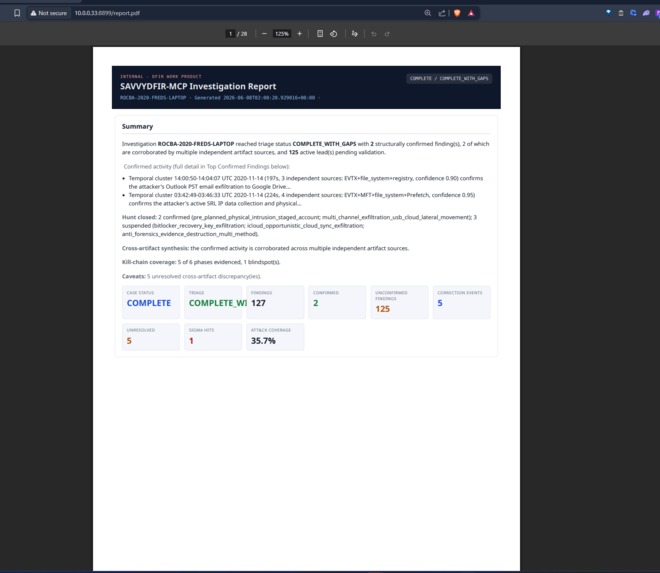Viewport: 660px width, 573px height.
Task: Click Triage COMPLETE_WI card
Action: click(213, 302)
